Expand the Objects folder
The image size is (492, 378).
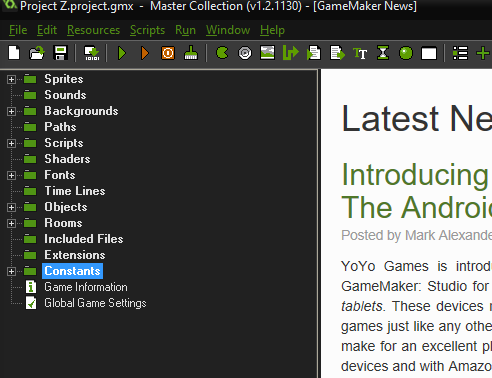click(x=11, y=207)
